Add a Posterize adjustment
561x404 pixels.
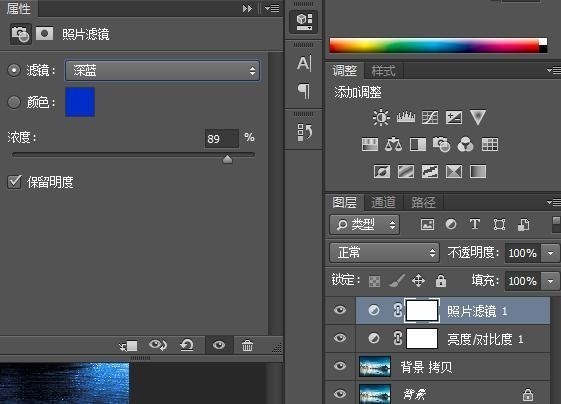pyautogui.click(x=406, y=171)
